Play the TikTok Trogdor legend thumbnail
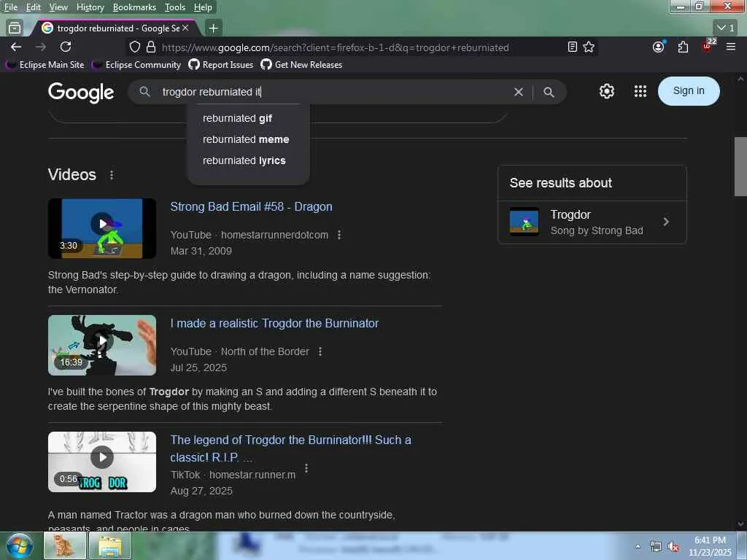The height and width of the screenshot is (560, 747). 102,462
